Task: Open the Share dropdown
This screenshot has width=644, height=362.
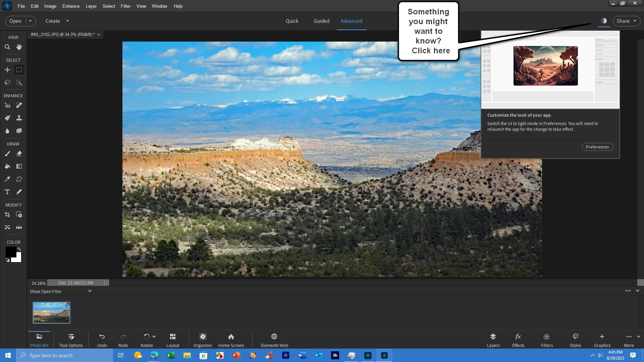Action: pyautogui.click(x=626, y=21)
